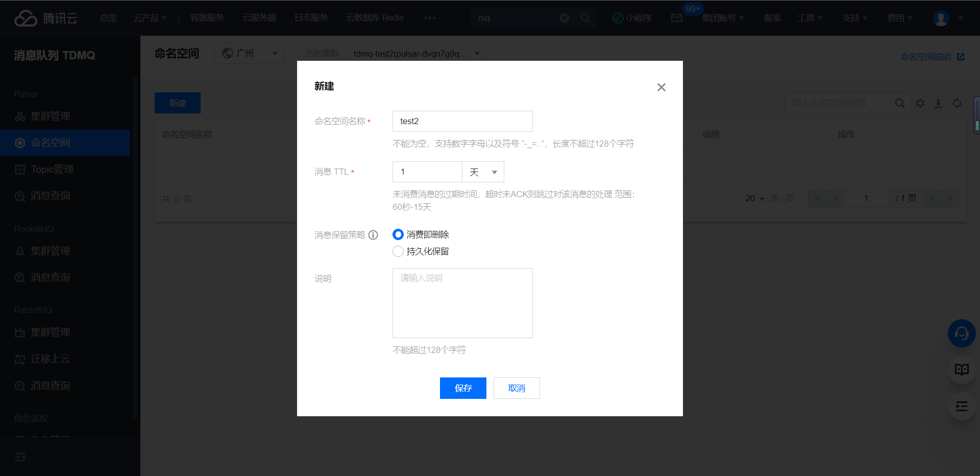Clear the mq search text
This screenshot has height=476, width=980.
564,17
